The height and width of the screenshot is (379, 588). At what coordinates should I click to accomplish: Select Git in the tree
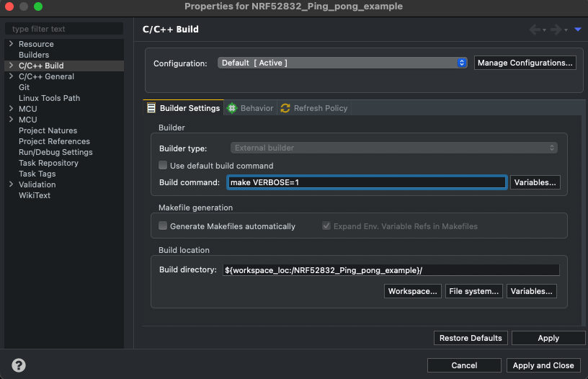click(24, 87)
